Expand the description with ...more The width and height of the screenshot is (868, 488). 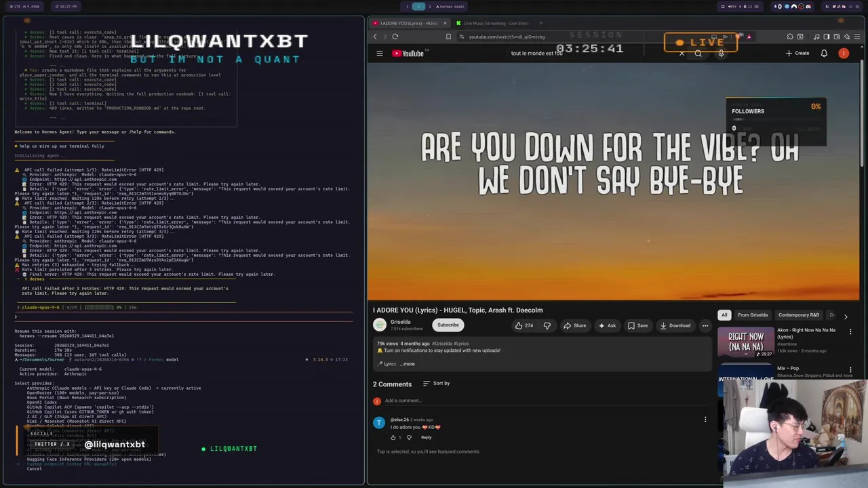coord(408,364)
